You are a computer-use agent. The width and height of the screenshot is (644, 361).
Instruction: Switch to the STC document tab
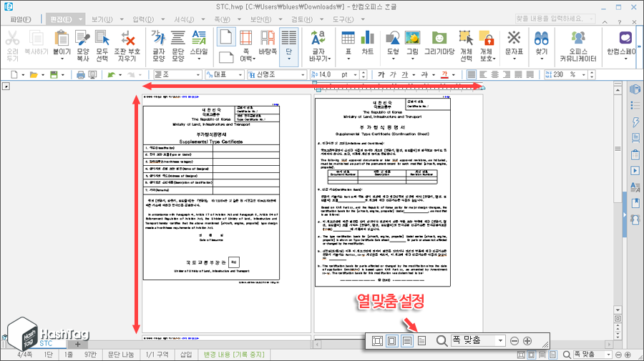pos(47,343)
